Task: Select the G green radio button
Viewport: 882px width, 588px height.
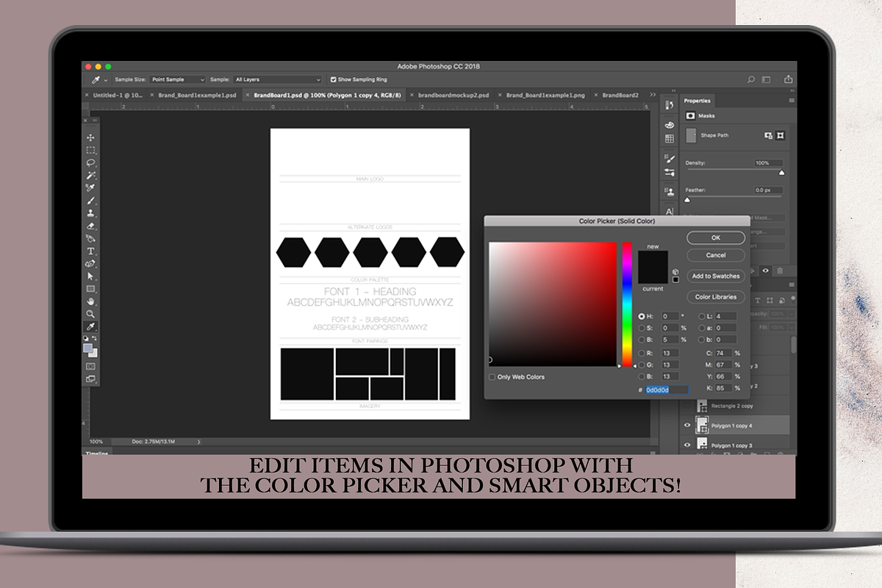Action: (x=642, y=365)
